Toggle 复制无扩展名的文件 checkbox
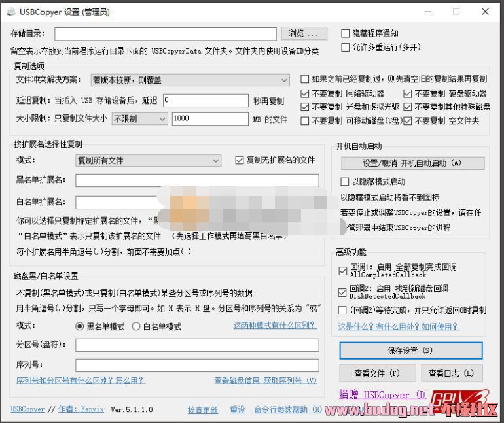504x423 pixels. (x=240, y=160)
